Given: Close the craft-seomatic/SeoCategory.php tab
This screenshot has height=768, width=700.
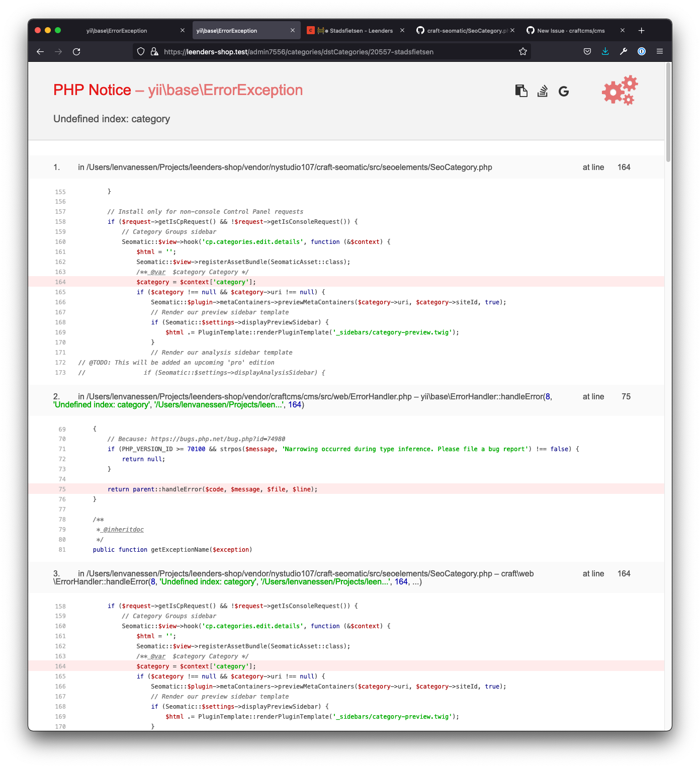Looking at the screenshot, I should 512,31.
